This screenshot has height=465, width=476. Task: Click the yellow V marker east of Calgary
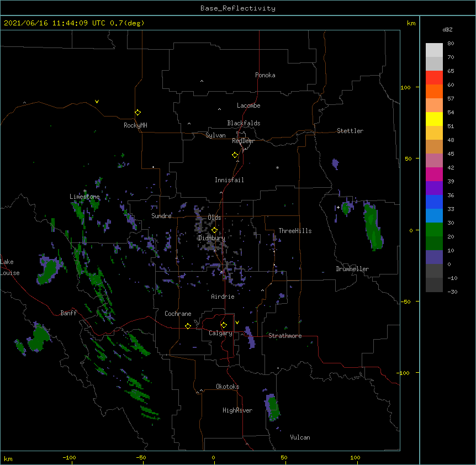pos(237,323)
